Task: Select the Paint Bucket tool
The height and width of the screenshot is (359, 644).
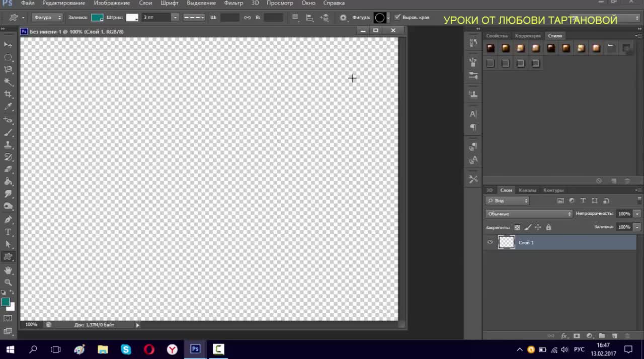Action: tap(8, 182)
